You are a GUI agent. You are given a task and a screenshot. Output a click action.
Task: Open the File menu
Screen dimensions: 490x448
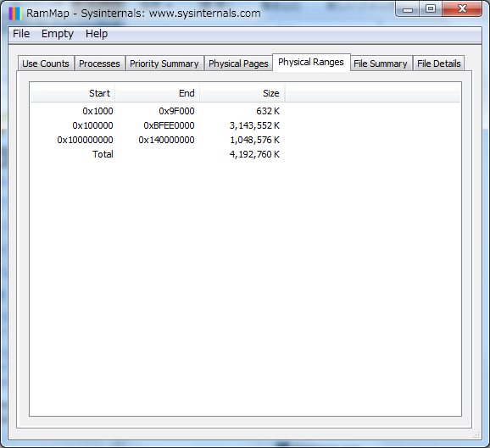pyautogui.click(x=21, y=34)
